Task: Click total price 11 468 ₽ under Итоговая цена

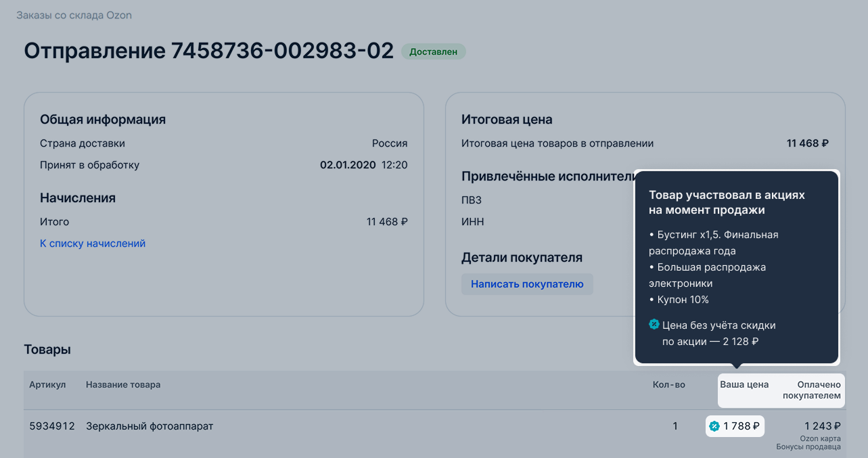Action: tap(808, 143)
